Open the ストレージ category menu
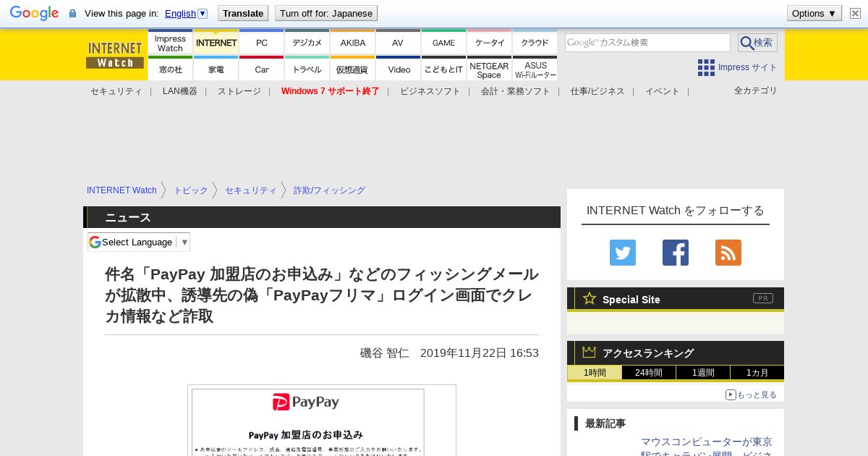The height and width of the screenshot is (456, 868). (x=239, y=91)
